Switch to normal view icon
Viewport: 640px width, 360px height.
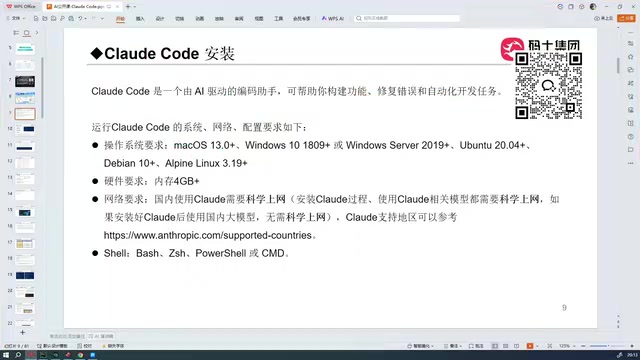[x=495, y=346]
